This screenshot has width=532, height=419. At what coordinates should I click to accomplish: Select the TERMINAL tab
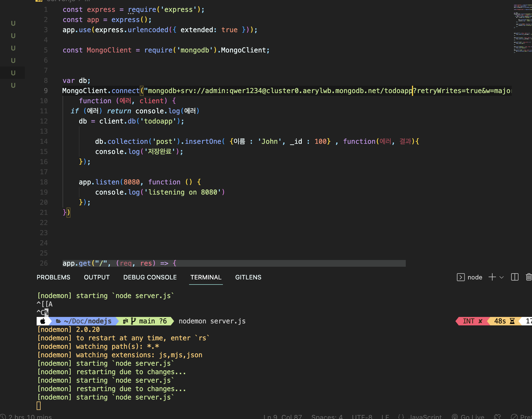click(206, 277)
